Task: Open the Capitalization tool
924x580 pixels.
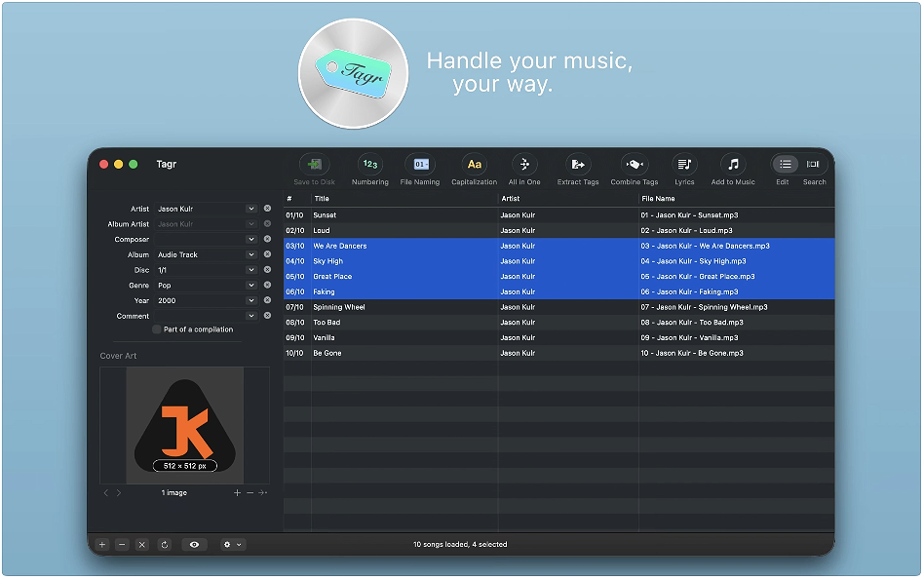Action: (474, 164)
